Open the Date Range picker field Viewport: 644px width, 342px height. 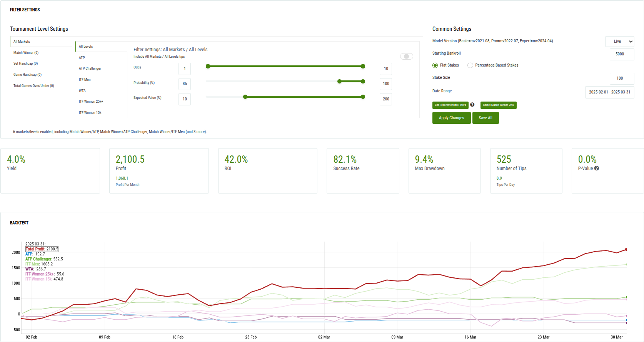click(609, 92)
